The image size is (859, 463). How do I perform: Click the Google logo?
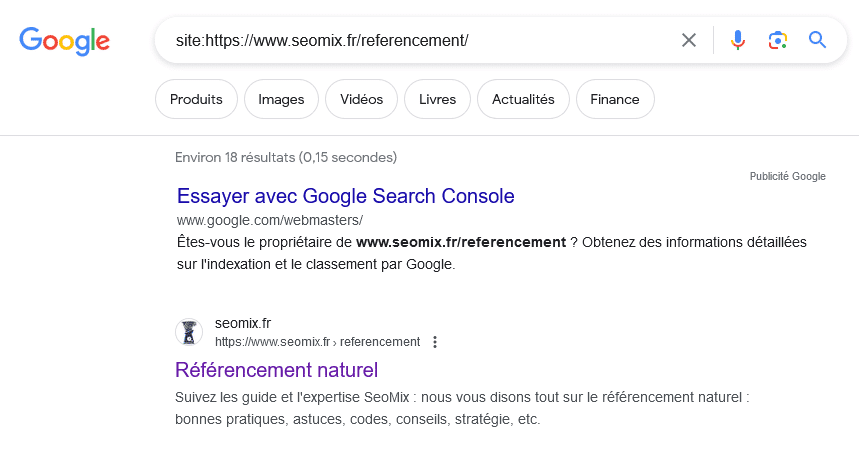pyautogui.click(x=65, y=41)
